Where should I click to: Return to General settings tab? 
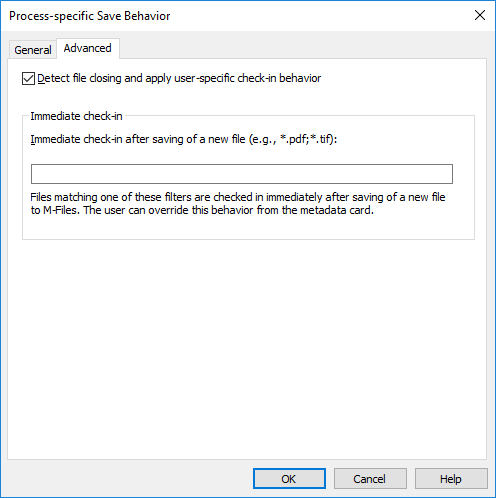pos(33,50)
